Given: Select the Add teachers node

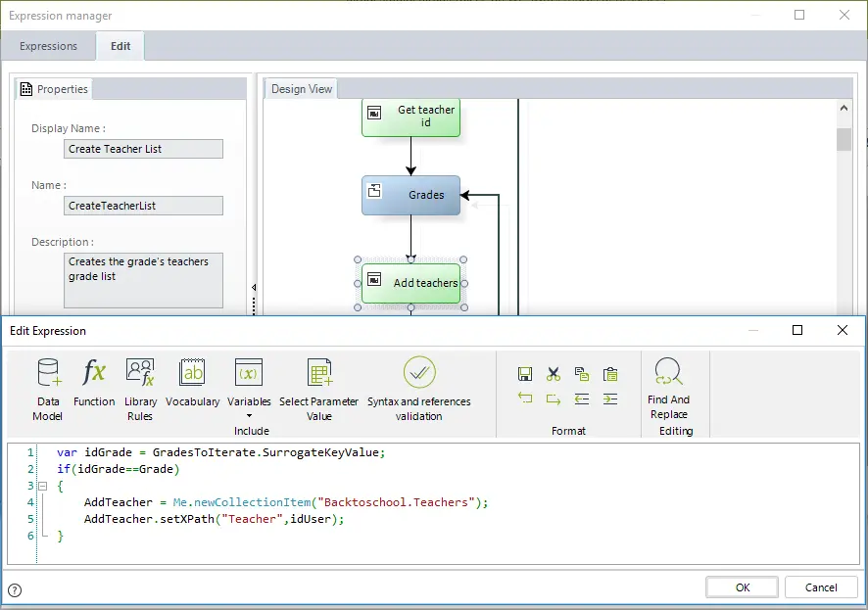Looking at the screenshot, I should pyautogui.click(x=410, y=283).
